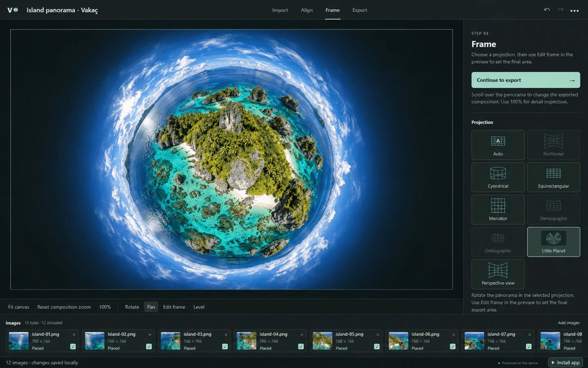This screenshot has width=588, height=368.
Task: Select Orthographic projection
Action: (x=498, y=242)
